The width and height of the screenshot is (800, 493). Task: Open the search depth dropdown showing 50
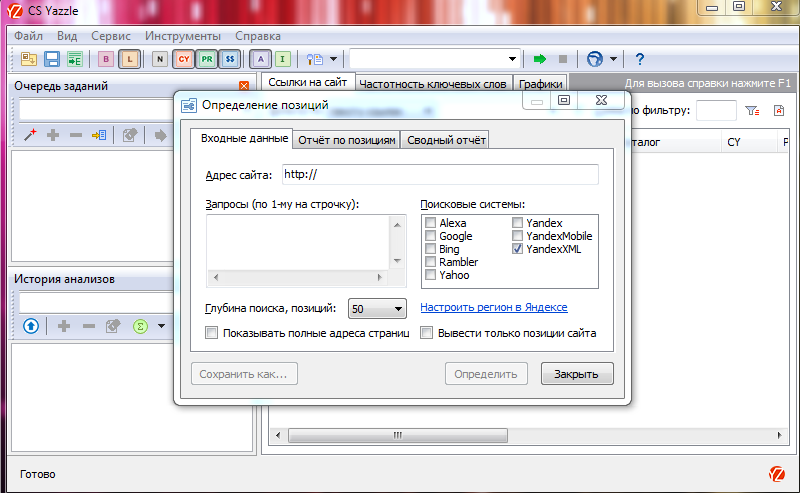(376, 308)
